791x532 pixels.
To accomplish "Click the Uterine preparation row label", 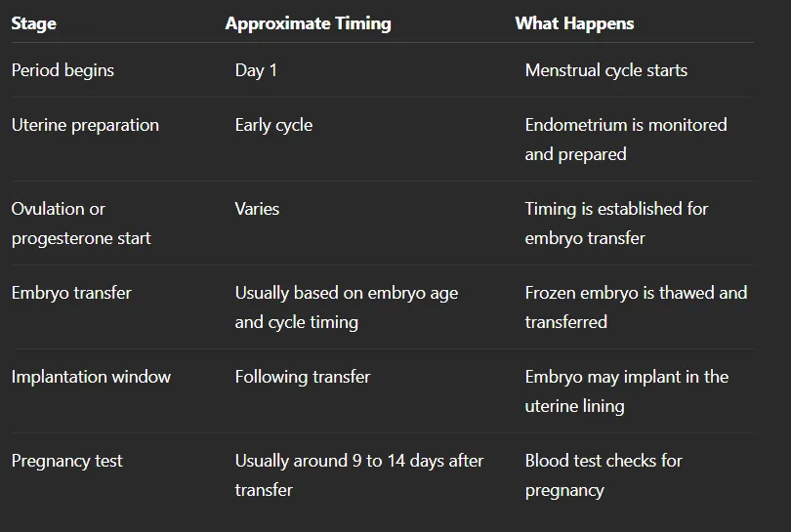I will (x=85, y=125).
